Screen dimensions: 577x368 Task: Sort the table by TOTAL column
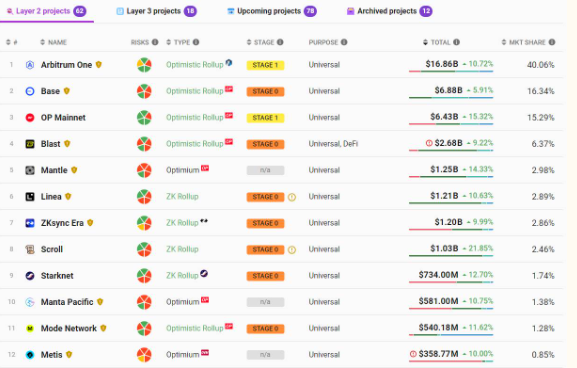437,42
